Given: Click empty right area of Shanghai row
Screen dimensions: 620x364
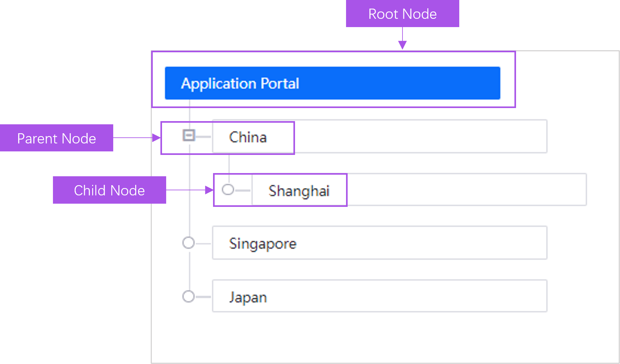Looking at the screenshot, I should click(466, 190).
